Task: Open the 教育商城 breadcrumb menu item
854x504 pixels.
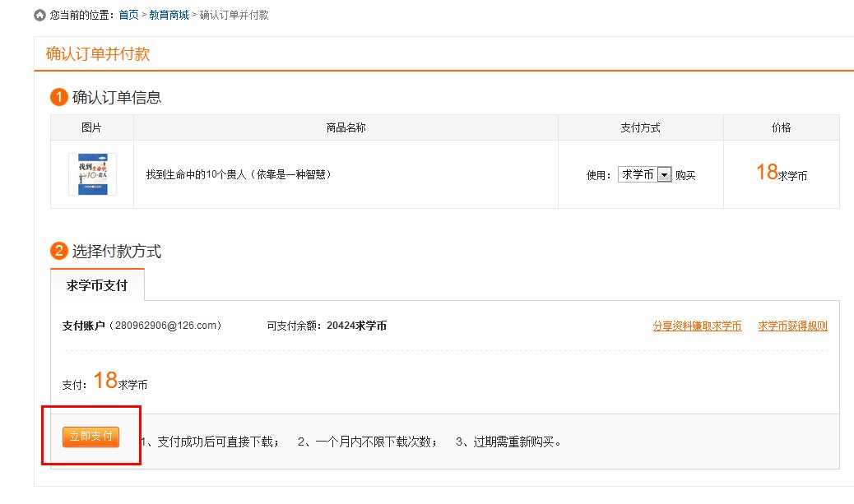Action: point(169,14)
